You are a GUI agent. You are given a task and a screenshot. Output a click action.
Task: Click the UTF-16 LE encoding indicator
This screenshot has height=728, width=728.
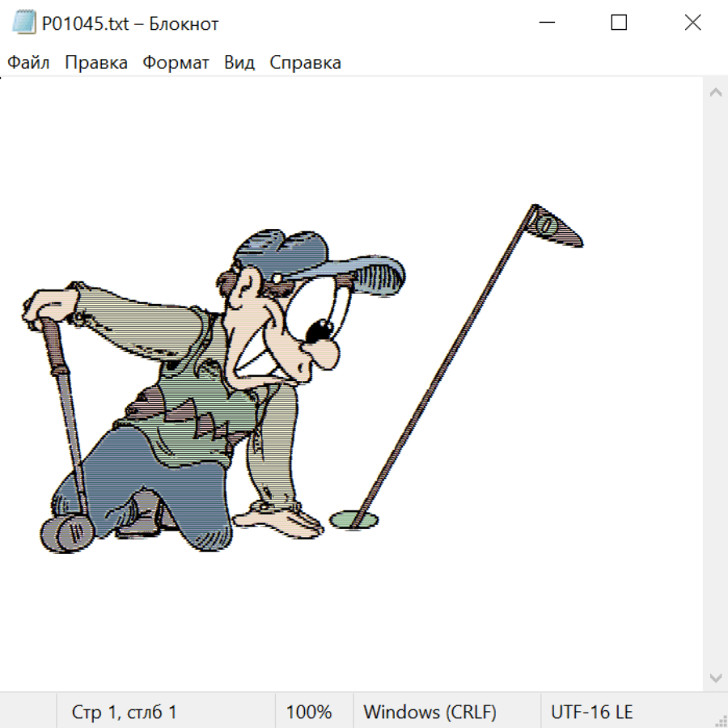coord(591,712)
